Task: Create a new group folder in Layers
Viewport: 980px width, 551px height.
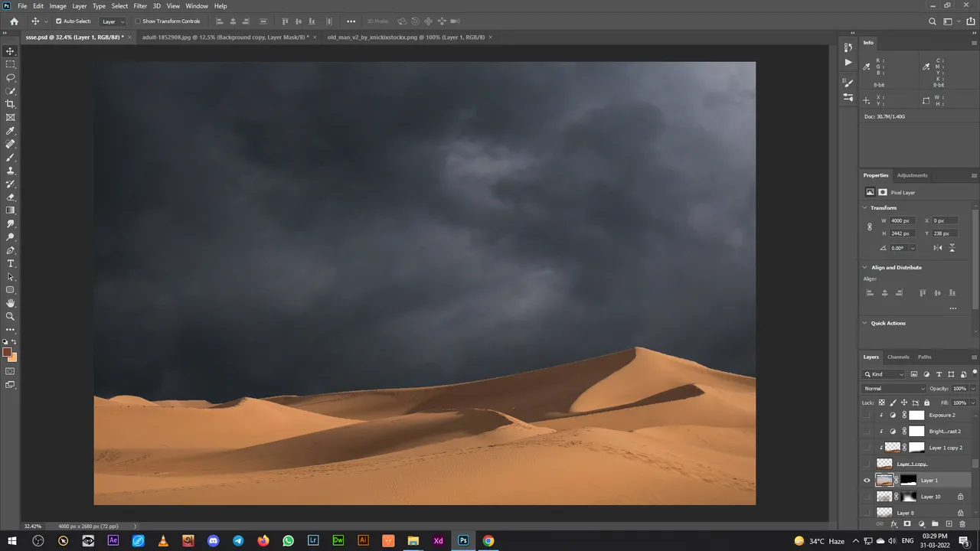Action: coord(935,524)
